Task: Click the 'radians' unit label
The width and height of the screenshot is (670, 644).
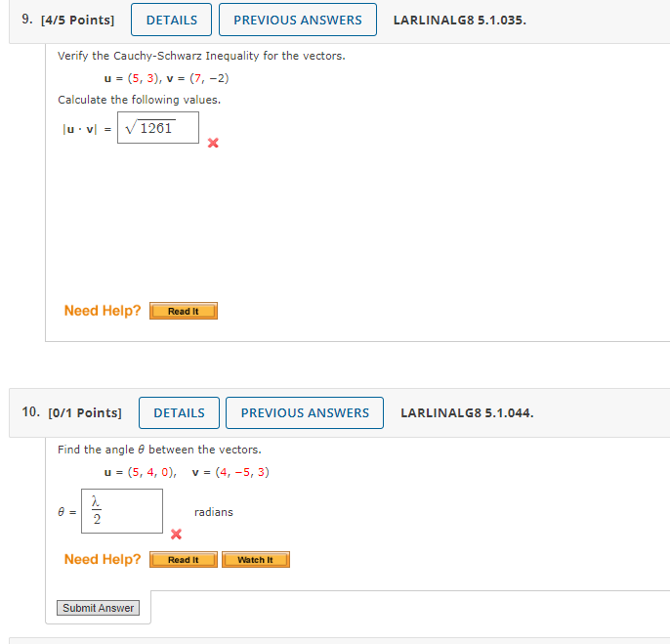Action: click(214, 512)
